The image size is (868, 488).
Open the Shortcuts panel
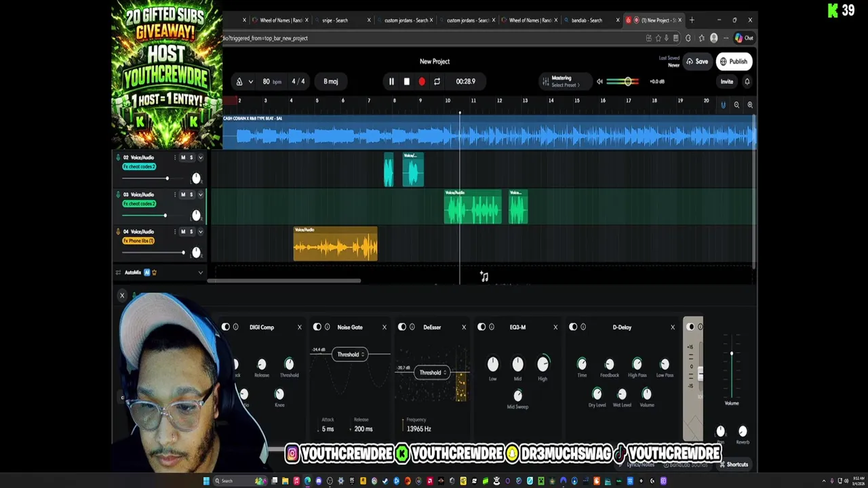coord(734,465)
